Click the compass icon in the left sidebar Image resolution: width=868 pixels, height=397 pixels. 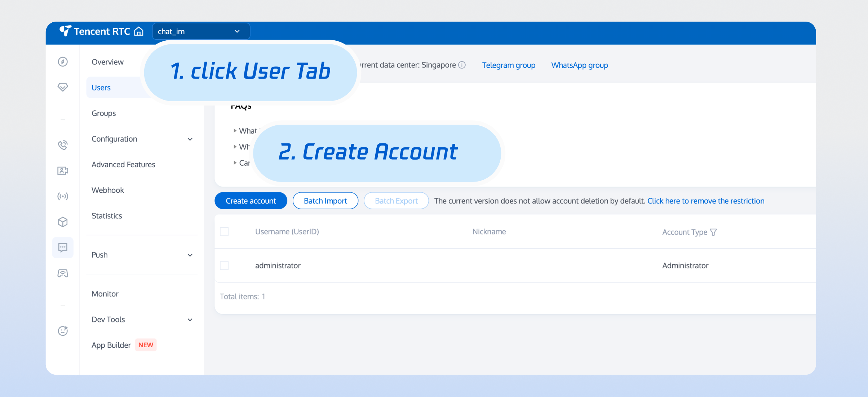point(63,62)
